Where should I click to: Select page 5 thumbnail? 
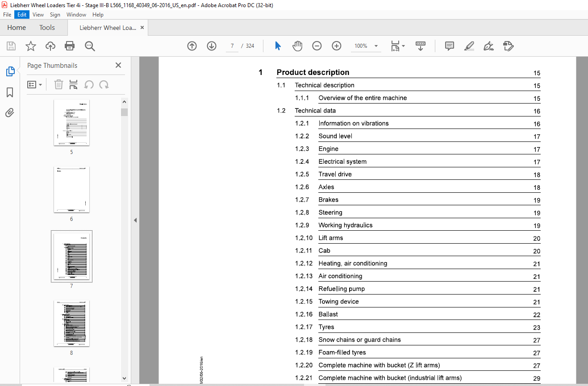(71, 122)
